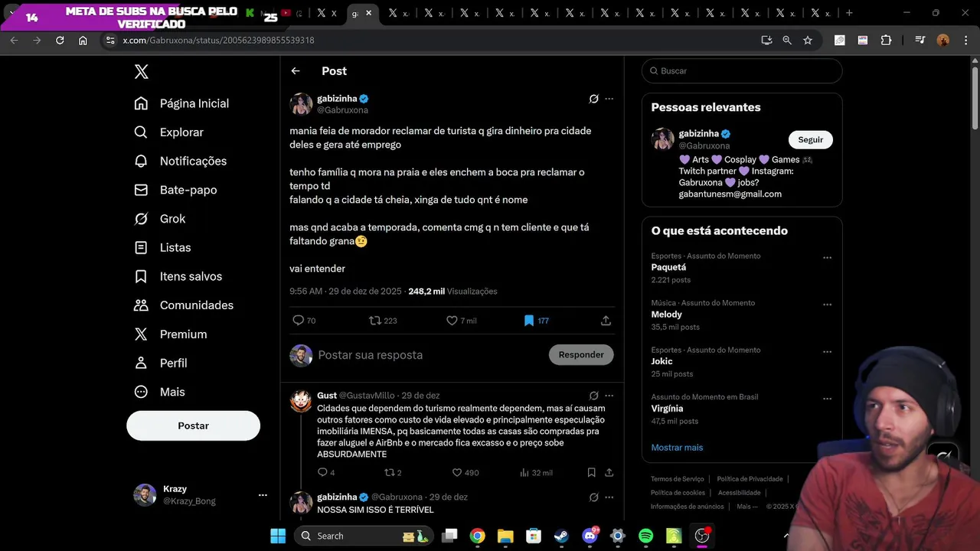The image size is (980, 551).
Task: Reload the page in browser
Action: coord(60,41)
